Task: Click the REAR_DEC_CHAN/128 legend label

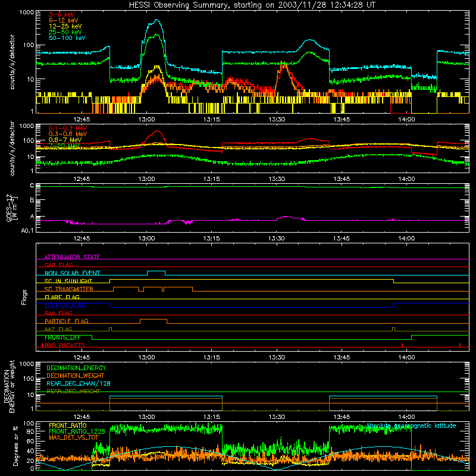Action: coord(79,383)
